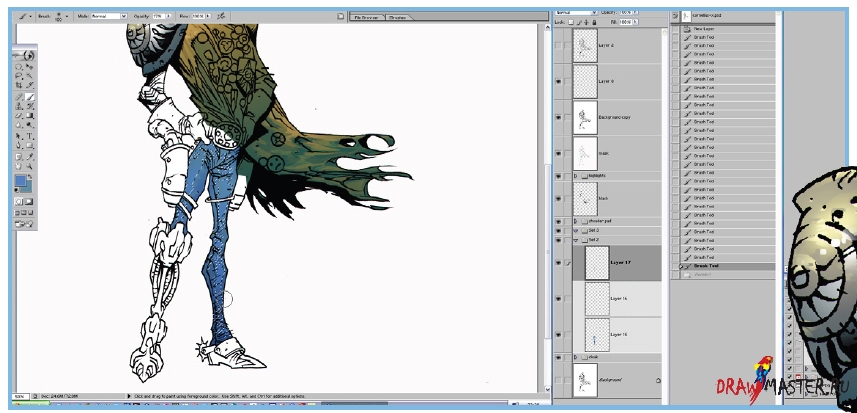The image size is (857, 413).
Task: Show the hidden Layer 4
Action: coord(558,45)
